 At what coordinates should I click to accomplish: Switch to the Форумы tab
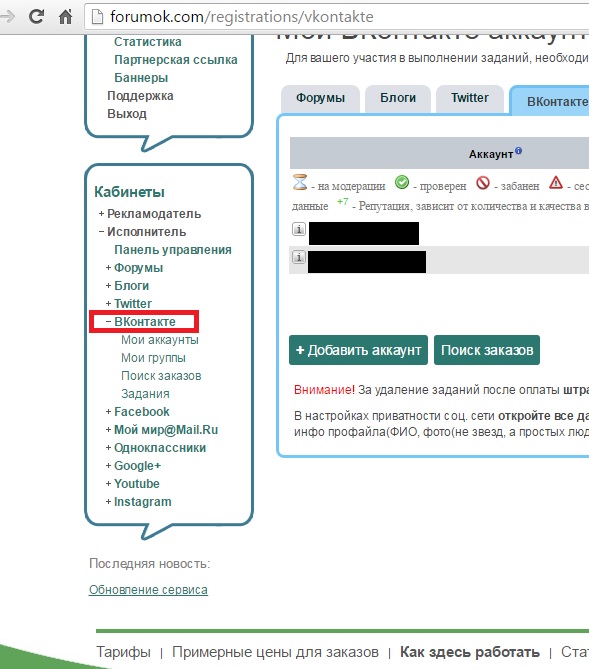point(320,99)
